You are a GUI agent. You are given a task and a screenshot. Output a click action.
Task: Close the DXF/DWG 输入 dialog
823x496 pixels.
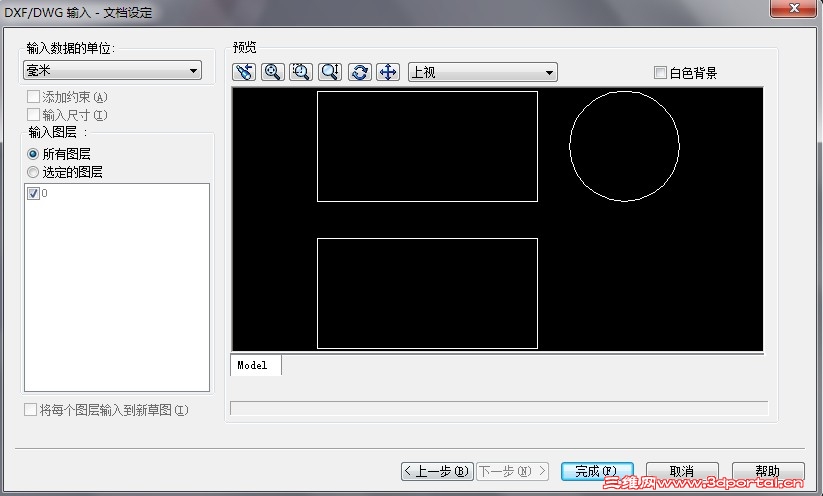(795, 8)
